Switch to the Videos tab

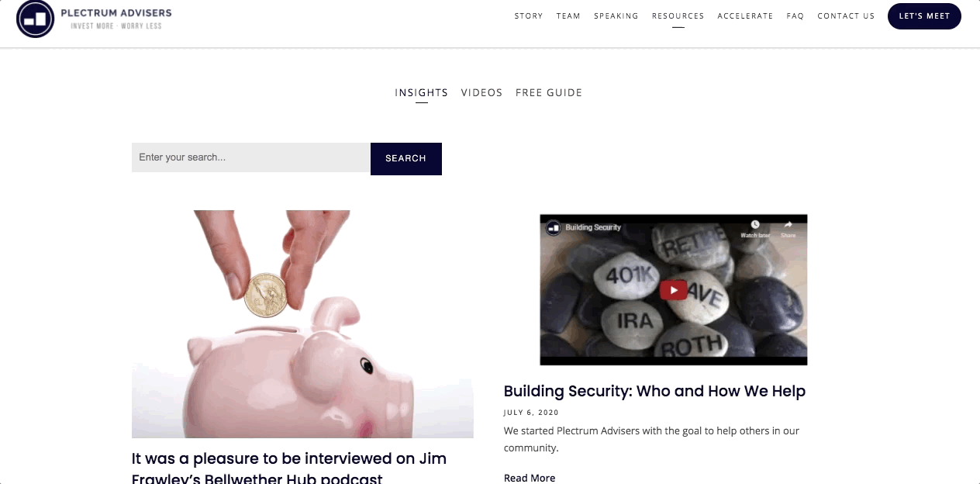pos(482,93)
